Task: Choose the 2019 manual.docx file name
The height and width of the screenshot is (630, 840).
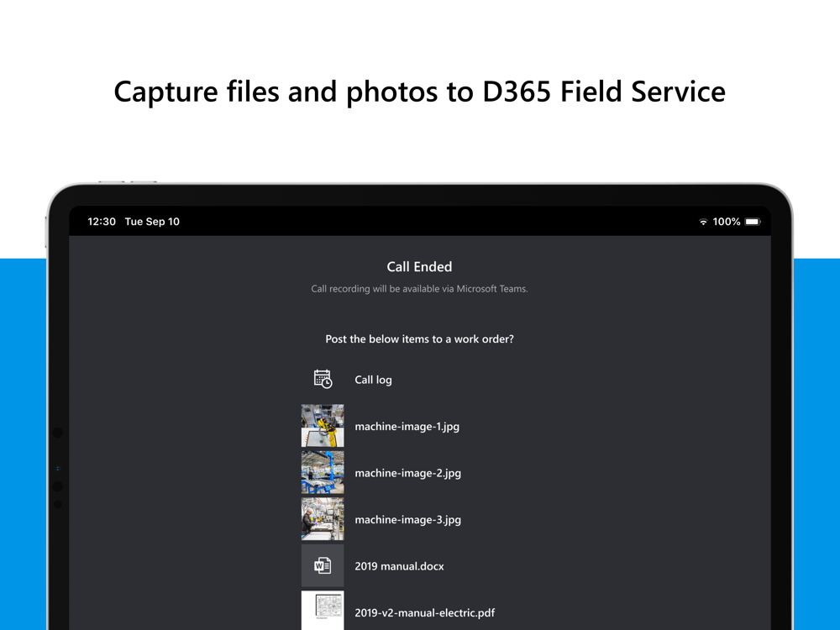Action: pos(399,566)
